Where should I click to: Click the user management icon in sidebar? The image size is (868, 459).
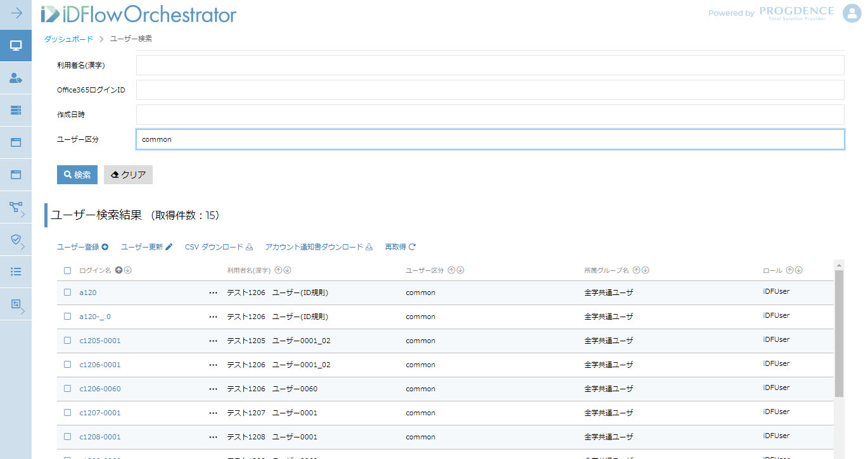pyautogui.click(x=16, y=78)
